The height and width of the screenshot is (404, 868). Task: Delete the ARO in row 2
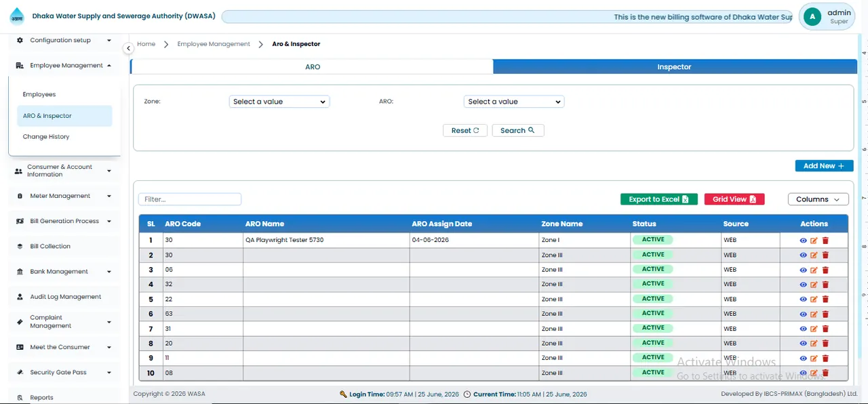pyautogui.click(x=825, y=256)
